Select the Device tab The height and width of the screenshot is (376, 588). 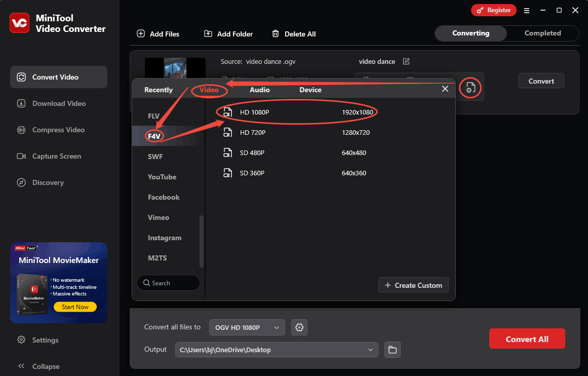[310, 90]
